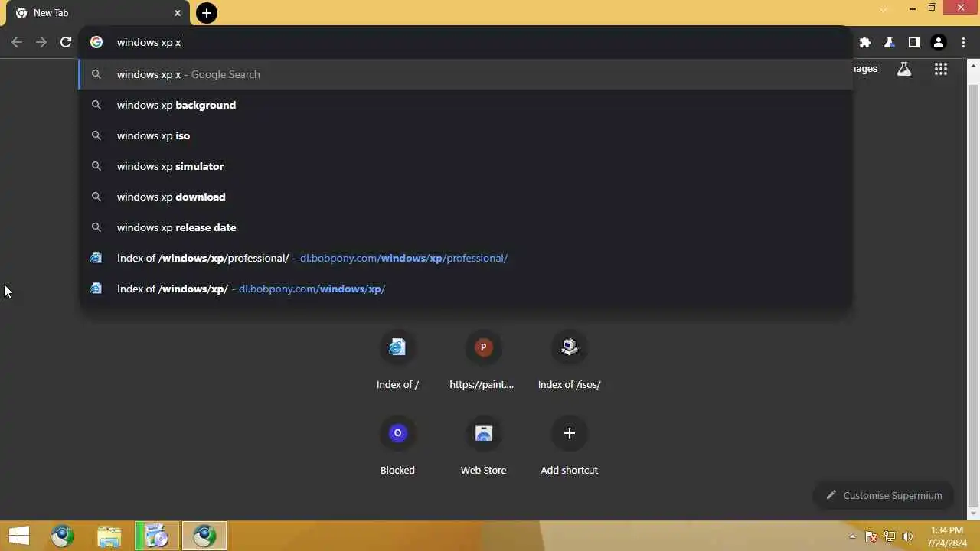
Task: Select suggestion 'windows xp download'
Action: tap(465, 197)
